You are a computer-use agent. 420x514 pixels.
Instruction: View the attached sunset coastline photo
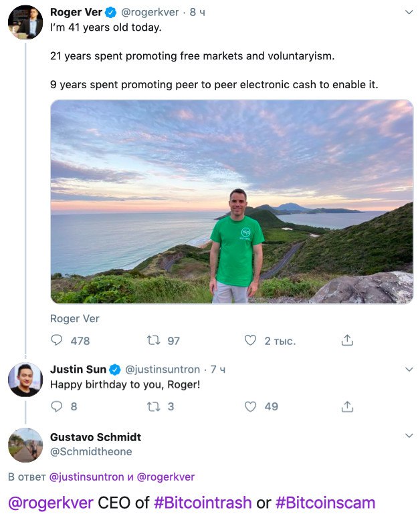pyautogui.click(x=231, y=202)
